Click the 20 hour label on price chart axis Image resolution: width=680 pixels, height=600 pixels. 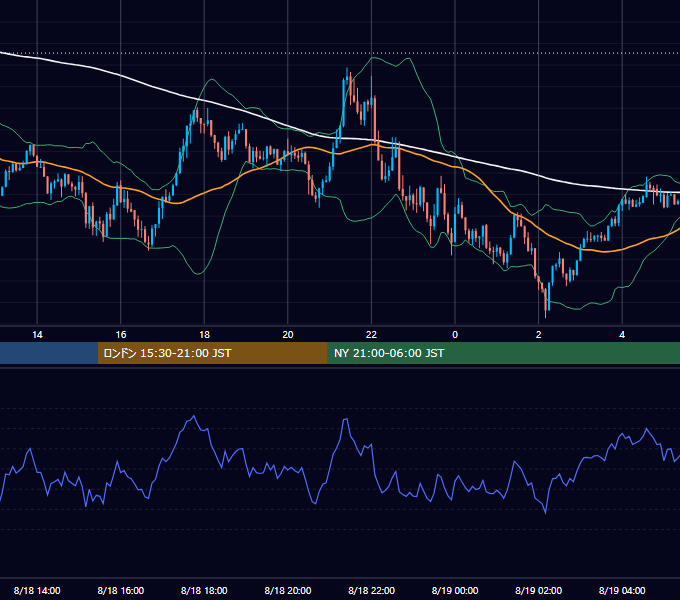point(288,335)
